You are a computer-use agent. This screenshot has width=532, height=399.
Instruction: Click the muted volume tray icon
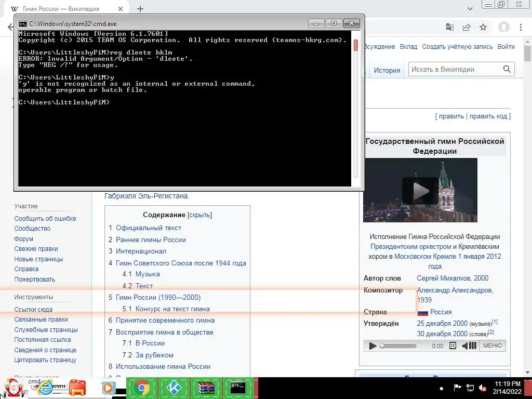click(x=483, y=388)
